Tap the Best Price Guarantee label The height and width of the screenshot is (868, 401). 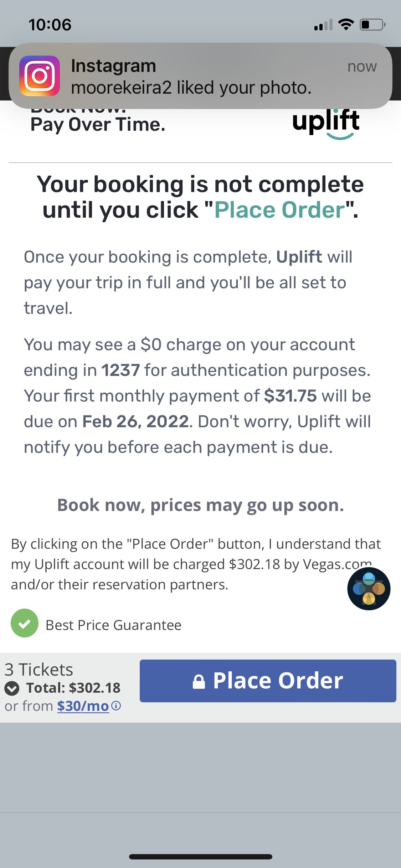coord(114,625)
